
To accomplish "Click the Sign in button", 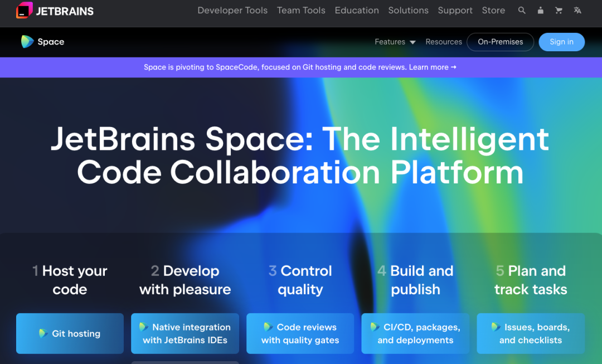I will click(x=561, y=42).
